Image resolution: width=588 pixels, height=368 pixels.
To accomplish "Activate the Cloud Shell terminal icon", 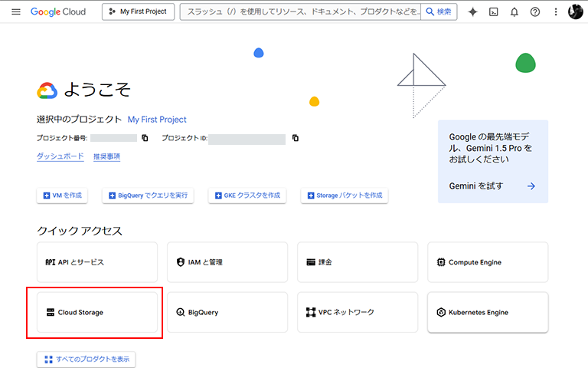I will pos(494,12).
